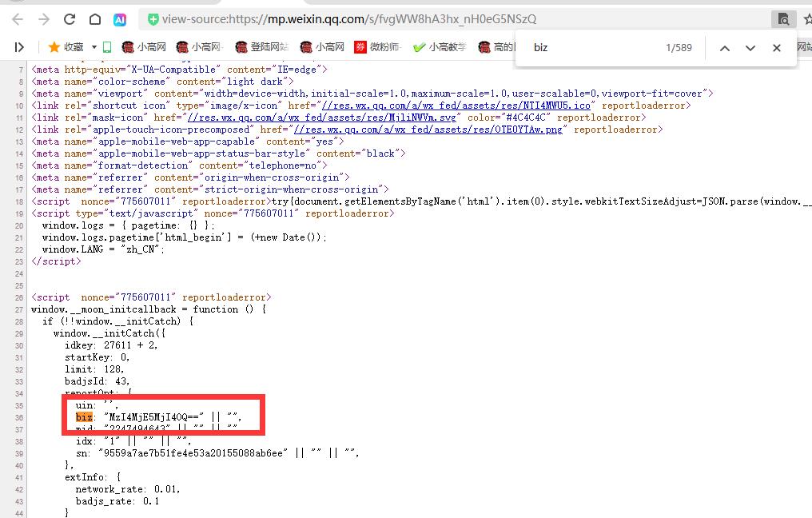Screen dimensions: 812x518
Task: Expand the 收藏 dropdown arrow
Action: click(x=94, y=47)
